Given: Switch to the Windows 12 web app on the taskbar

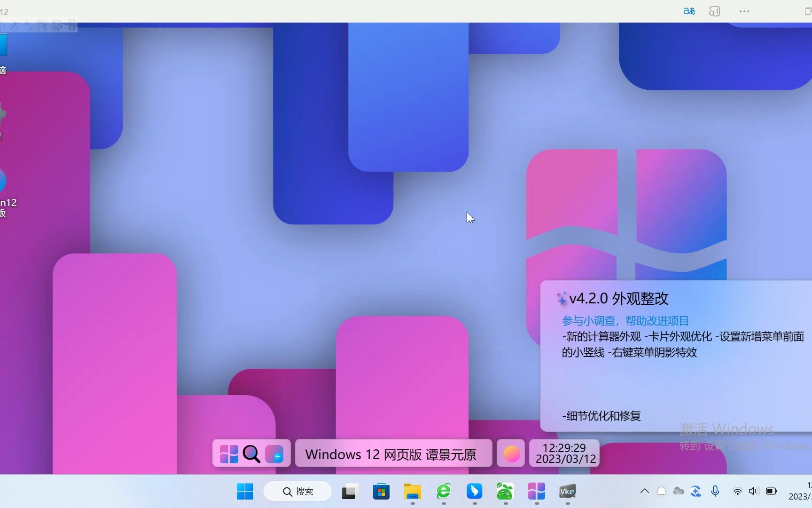Looking at the screenshot, I should click(x=536, y=492).
